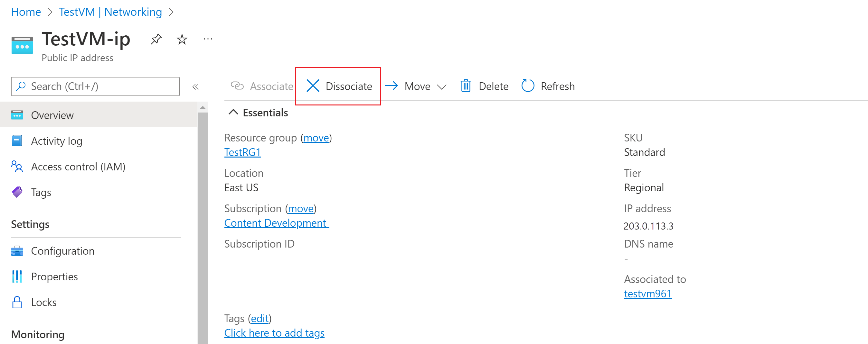This screenshot has height=344, width=868.
Task: Open Access control (IAM) page
Action: click(x=99, y=167)
